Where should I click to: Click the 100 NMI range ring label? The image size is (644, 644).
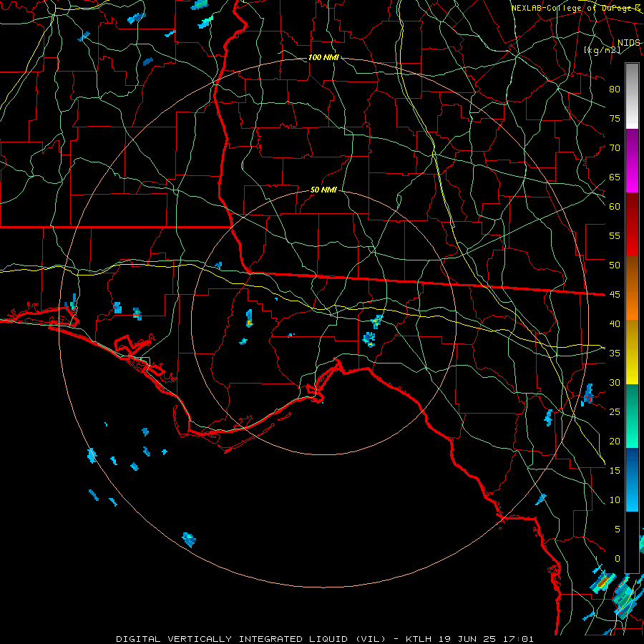323,57
